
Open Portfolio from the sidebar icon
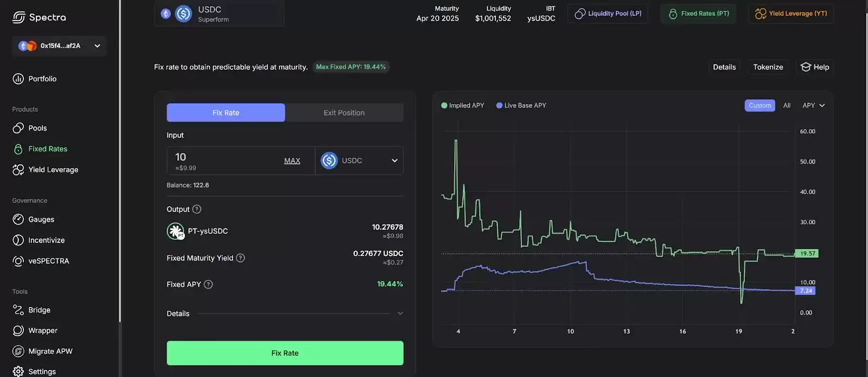click(x=18, y=79)
